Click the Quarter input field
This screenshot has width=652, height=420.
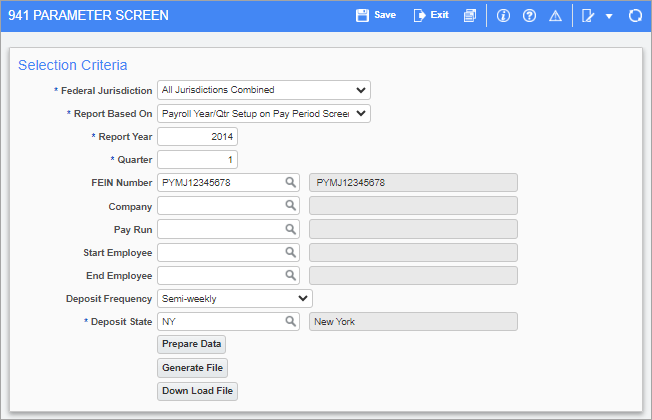197,160
